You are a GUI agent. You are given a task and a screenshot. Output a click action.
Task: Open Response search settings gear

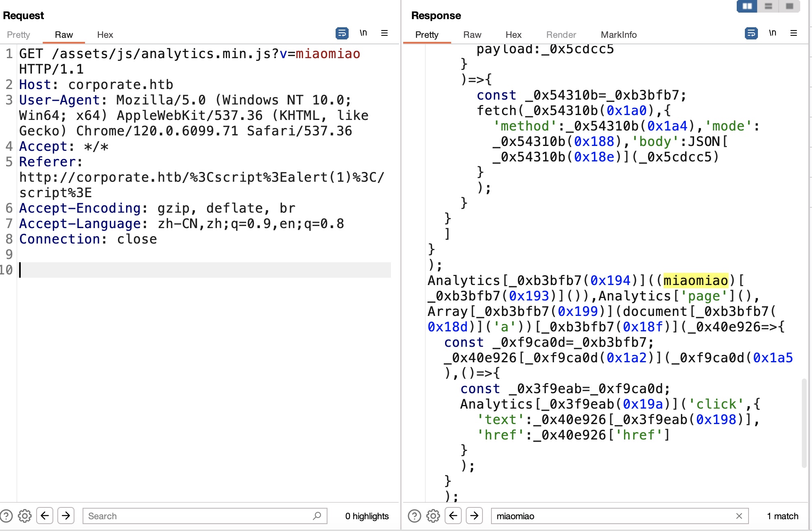(433, 516)
